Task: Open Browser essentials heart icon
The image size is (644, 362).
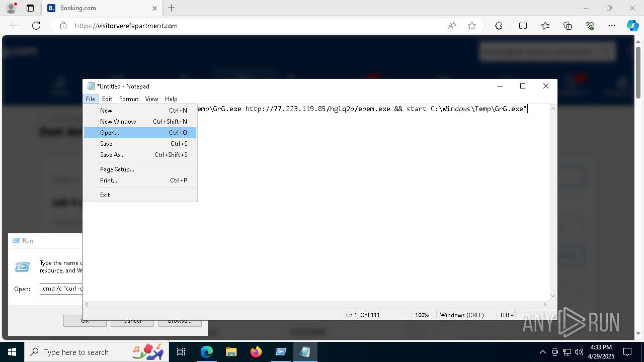Action: click(x=590, y=26)
